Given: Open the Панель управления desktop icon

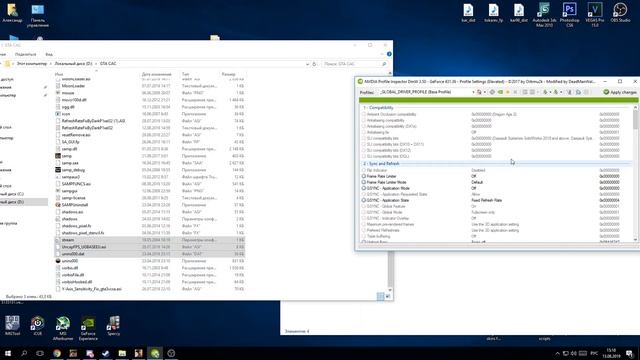Looking at the screenshot, I should (x=38, y=15).
